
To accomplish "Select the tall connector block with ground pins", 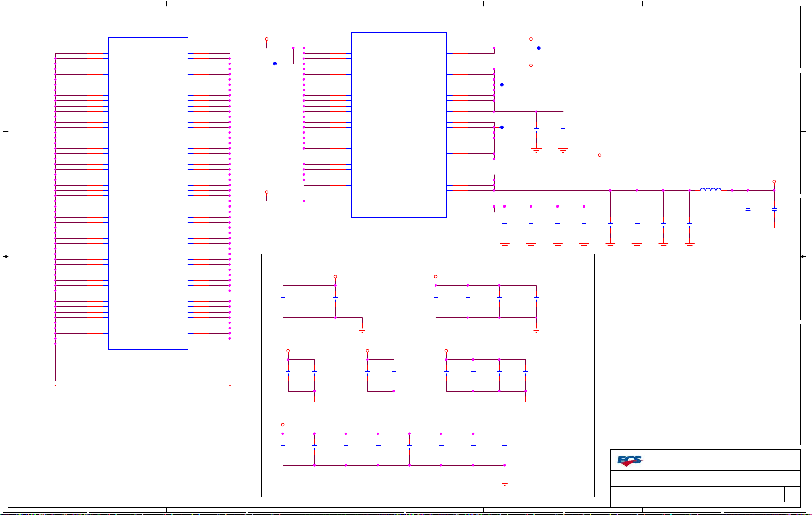I will [x=148, y=193].
